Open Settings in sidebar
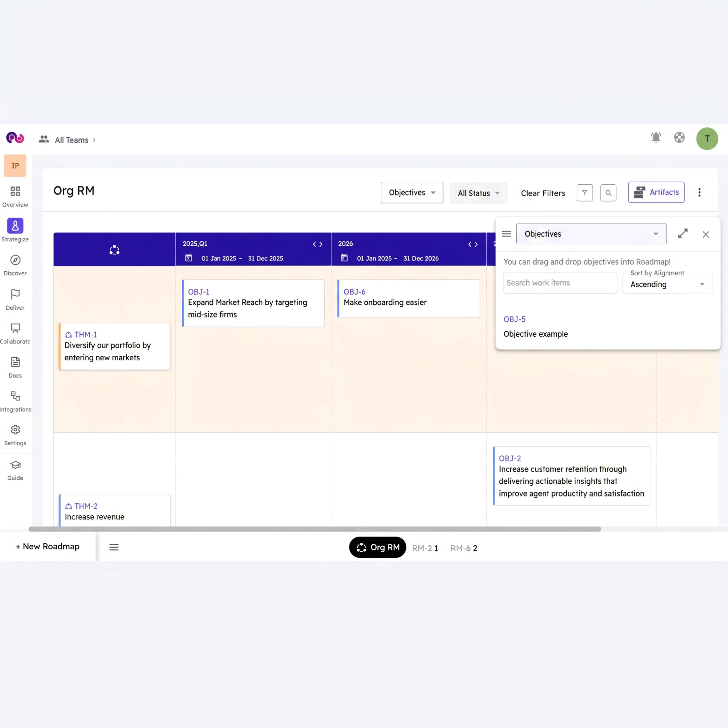 tap(15, 435)
